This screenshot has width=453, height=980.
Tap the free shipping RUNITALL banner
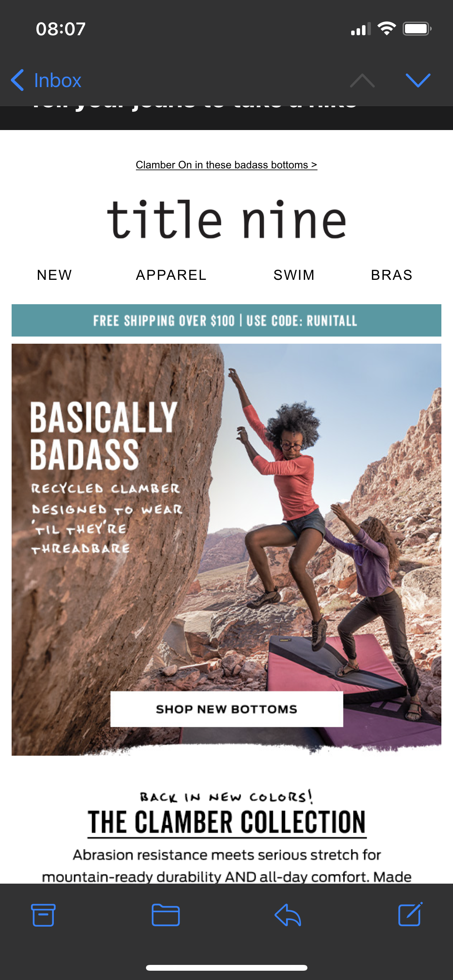click(x=226, y=320)
